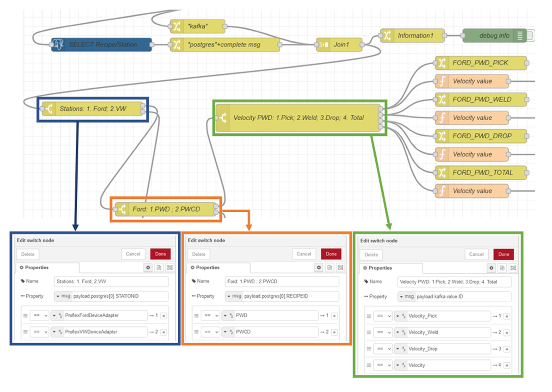Open value type dropdown beside Velocity_Pick
Image resolution: width=552 pixels, height=392 pixels.
(401, 316)
